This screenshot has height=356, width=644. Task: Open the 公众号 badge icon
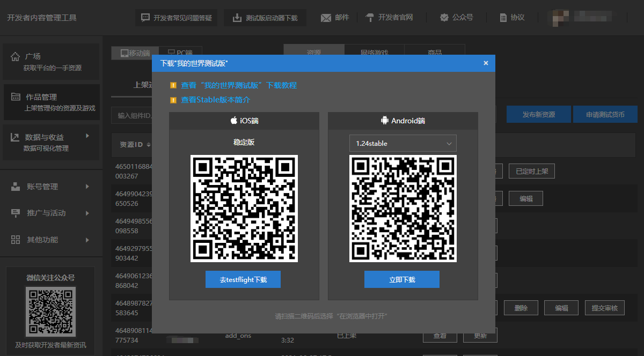pos(444,18)
